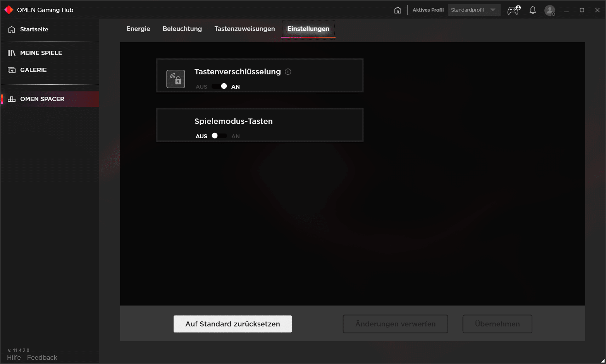Click the OMEN diamond logo

pos(9,10)
